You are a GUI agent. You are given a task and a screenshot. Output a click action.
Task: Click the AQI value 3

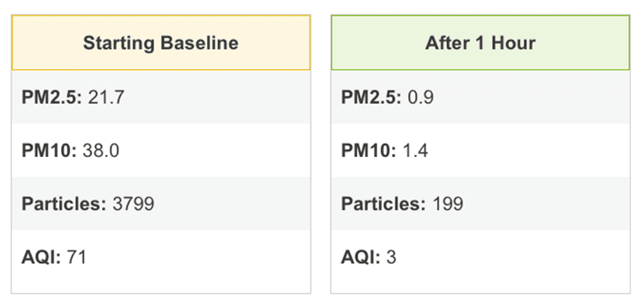(391, 258)
